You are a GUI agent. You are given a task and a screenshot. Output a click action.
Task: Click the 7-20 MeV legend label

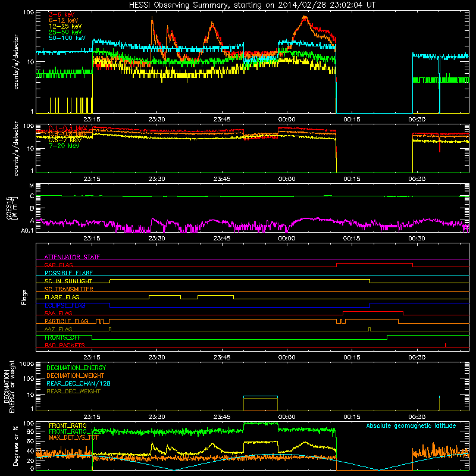click(64, 146)
